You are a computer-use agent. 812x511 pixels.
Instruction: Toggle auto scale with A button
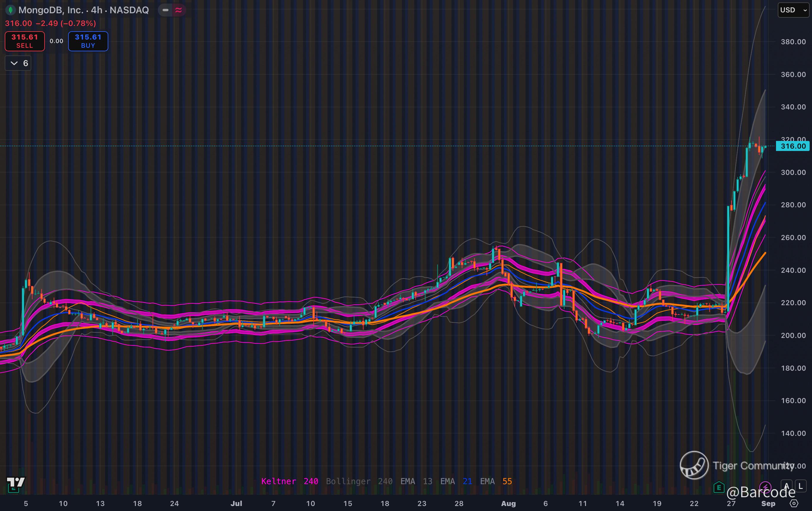[x=786, y=487]
